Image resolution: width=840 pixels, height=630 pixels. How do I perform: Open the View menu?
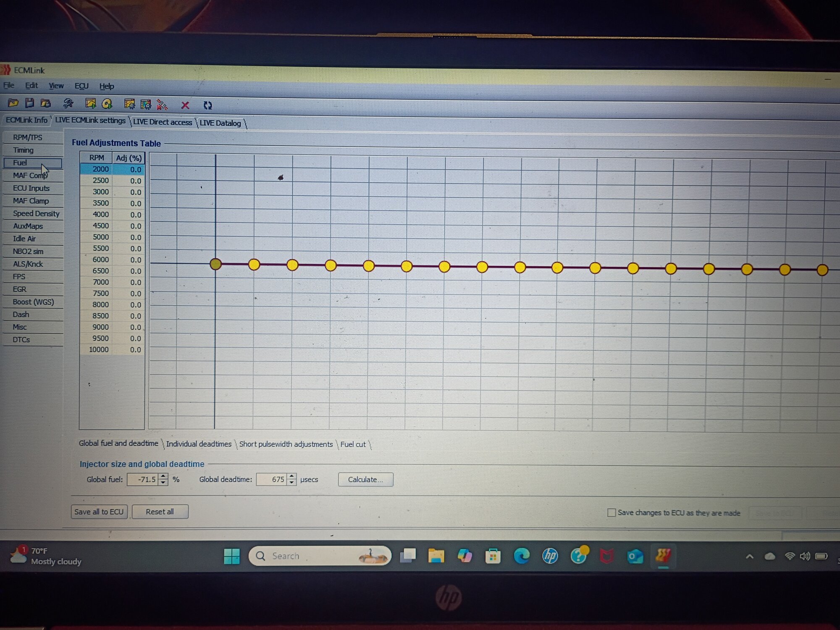[56, 86]
